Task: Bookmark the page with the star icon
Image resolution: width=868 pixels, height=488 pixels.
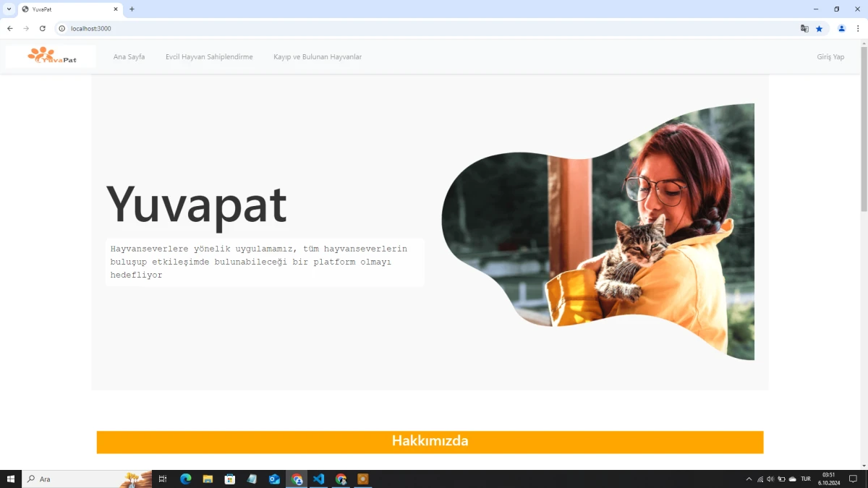Action: tap(819, 28)
